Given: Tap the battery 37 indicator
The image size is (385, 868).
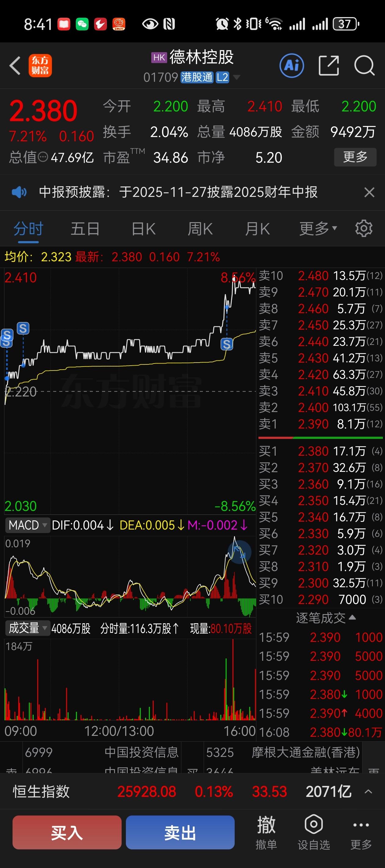Looking at the screenshot, I should (x=346, y=24).
